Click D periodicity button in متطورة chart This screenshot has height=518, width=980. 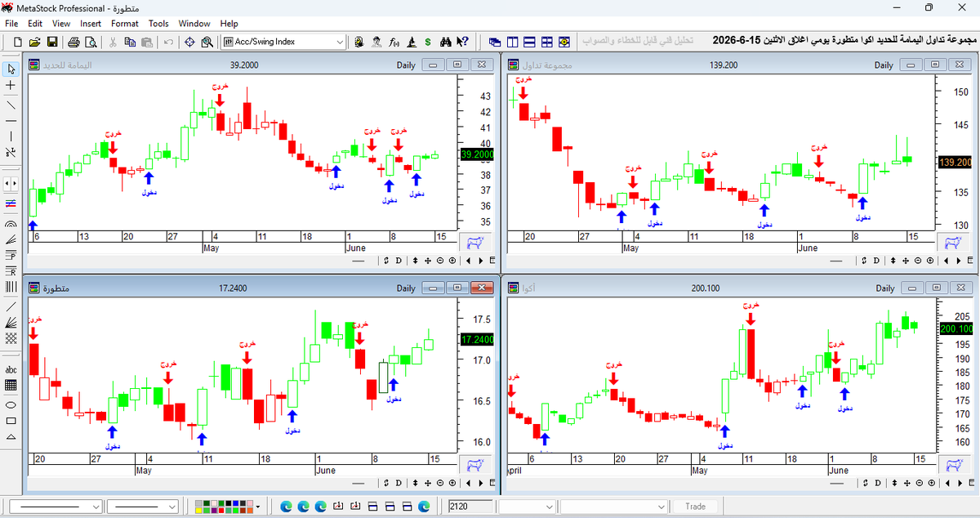[399, 485]
